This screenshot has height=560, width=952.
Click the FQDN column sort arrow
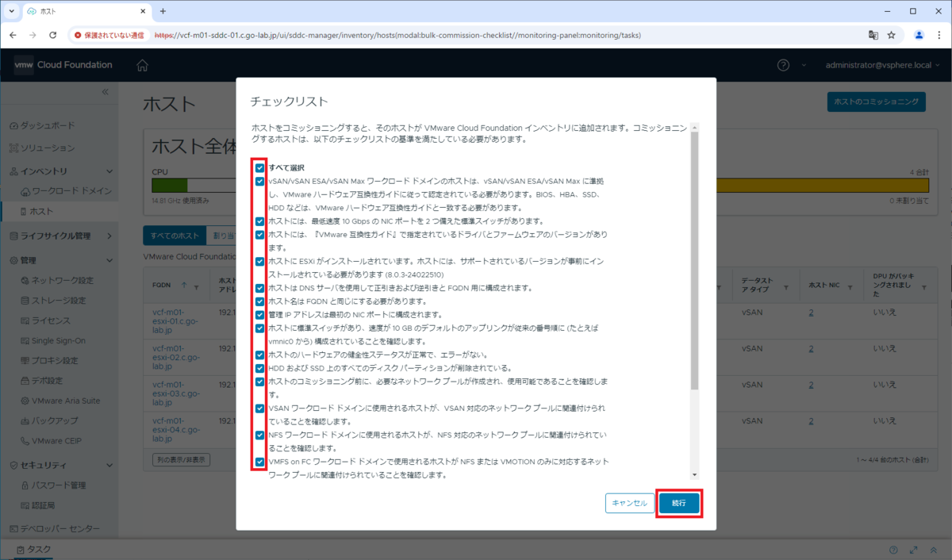click(x=185, y=285)
